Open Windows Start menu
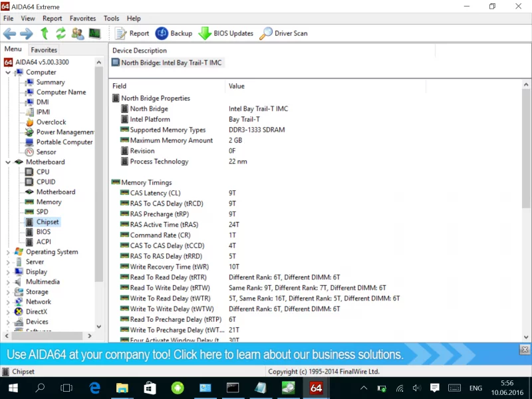The image size is (532, 399). pyautogui.click(x=13, y=388)
